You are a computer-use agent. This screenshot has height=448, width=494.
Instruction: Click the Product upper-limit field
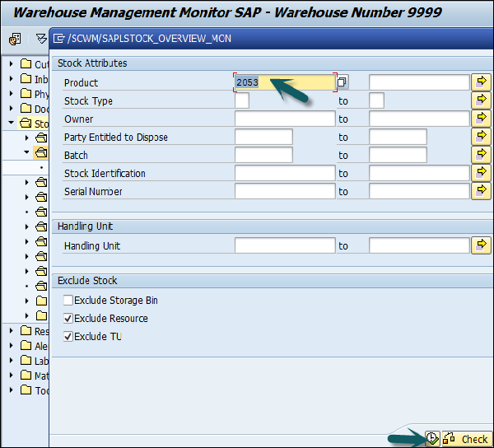(x=419, y=82)
